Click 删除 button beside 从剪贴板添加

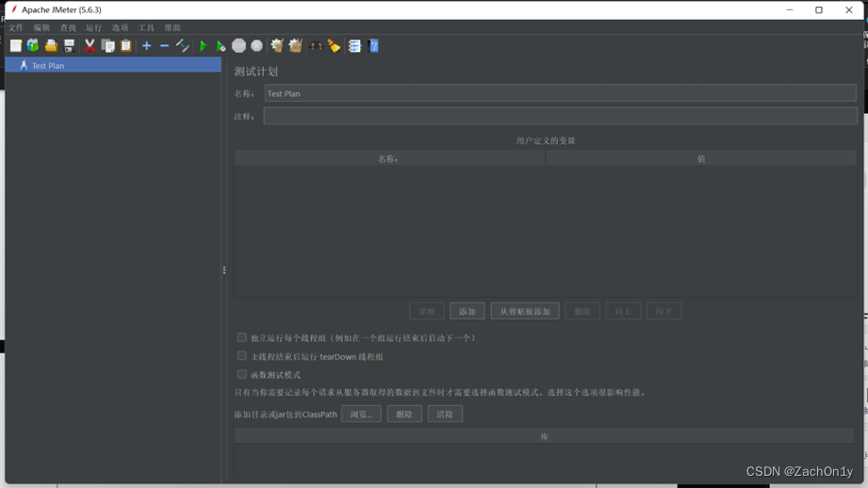pos(582,312)
